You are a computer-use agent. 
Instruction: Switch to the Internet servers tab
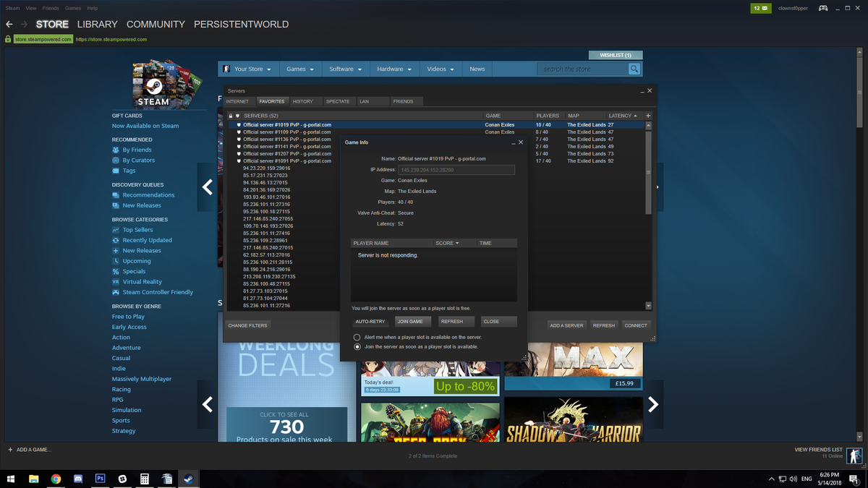click(x=237, y=101)
